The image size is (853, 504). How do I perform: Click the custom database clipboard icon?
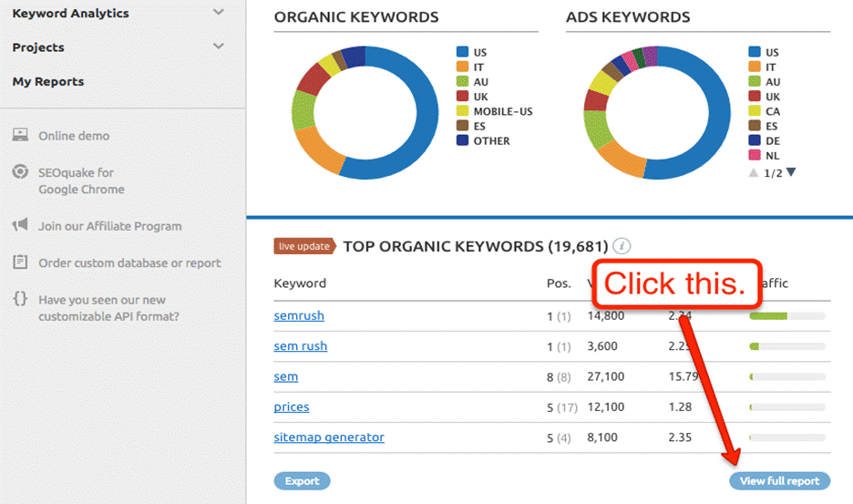coord(19,262)
